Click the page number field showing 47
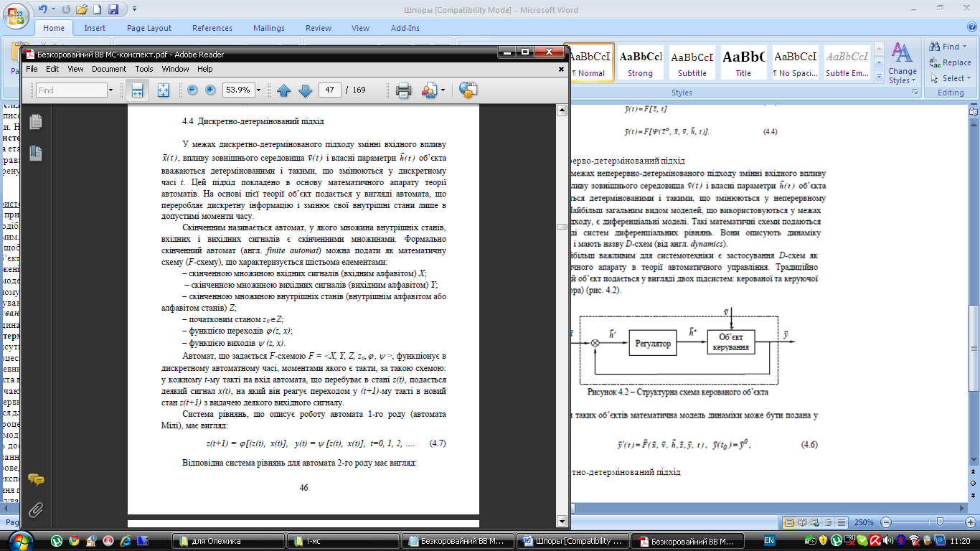 329,90
